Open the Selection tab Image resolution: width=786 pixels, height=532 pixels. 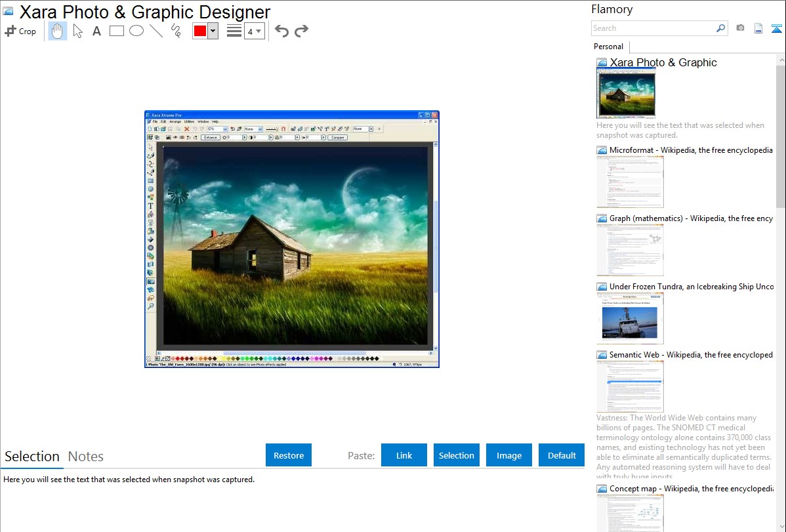32,457
